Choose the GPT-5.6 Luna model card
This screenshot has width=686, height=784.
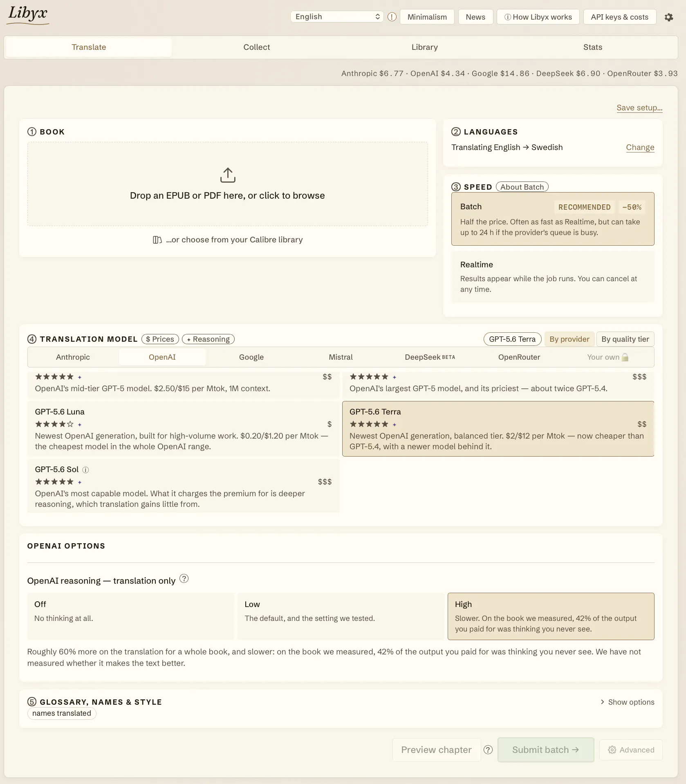(x=184, y=429)
